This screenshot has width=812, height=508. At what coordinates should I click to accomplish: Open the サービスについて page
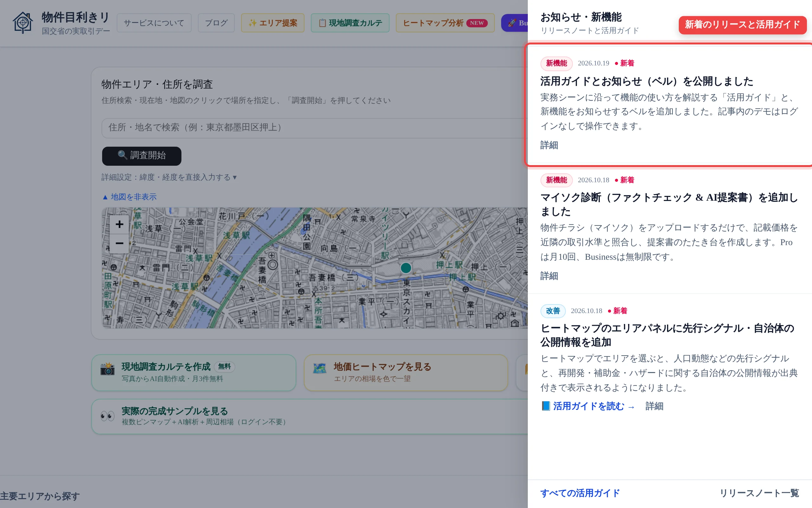coord(154,23)
